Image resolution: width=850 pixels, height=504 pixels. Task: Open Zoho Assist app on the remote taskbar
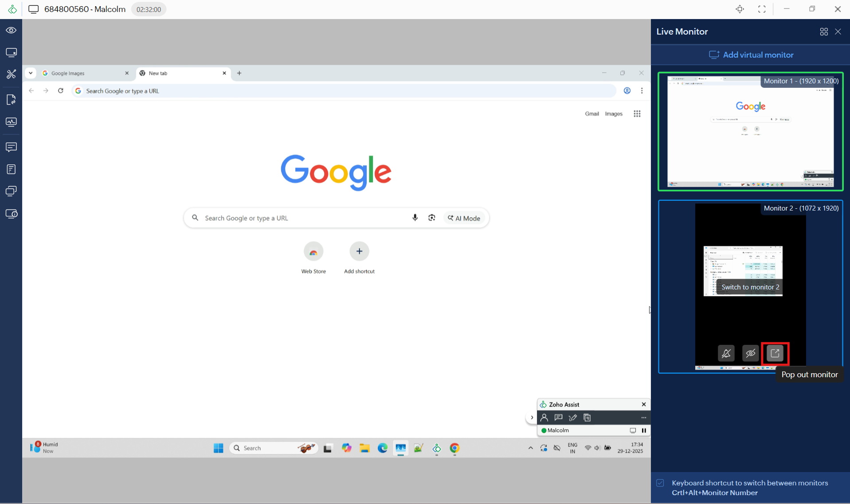[x=437, y=448]
